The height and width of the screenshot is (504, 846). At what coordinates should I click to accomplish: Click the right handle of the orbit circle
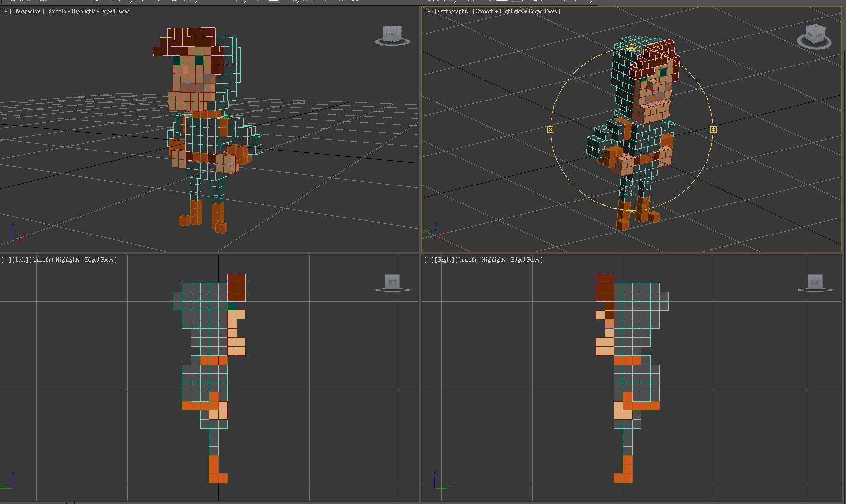(713, 129)
